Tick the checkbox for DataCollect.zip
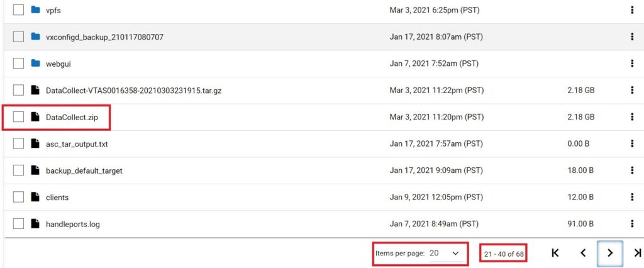 (18, 117)
